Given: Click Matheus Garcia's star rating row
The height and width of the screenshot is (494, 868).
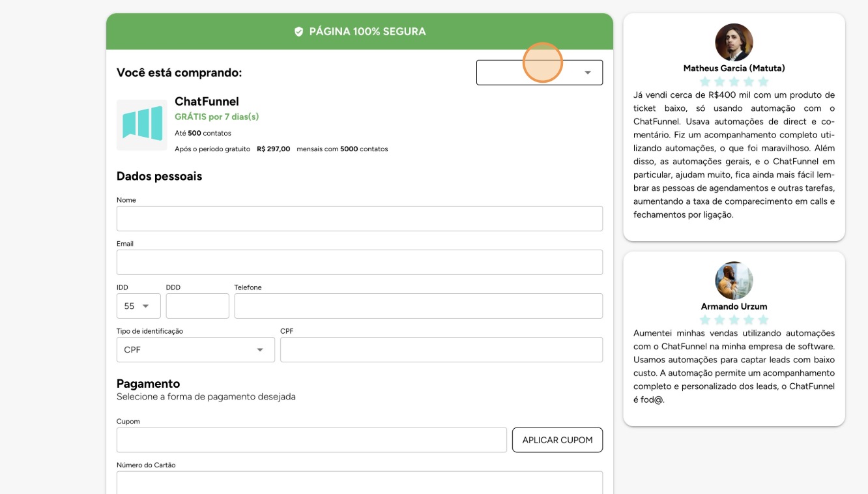Looking at the screenshot, I should point(734,81).
